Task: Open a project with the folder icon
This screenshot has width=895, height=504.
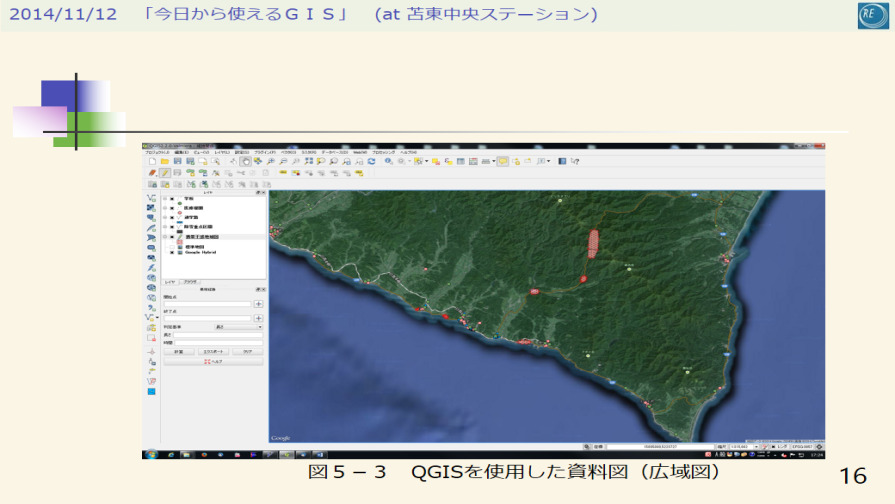Action: click(164, 161)
